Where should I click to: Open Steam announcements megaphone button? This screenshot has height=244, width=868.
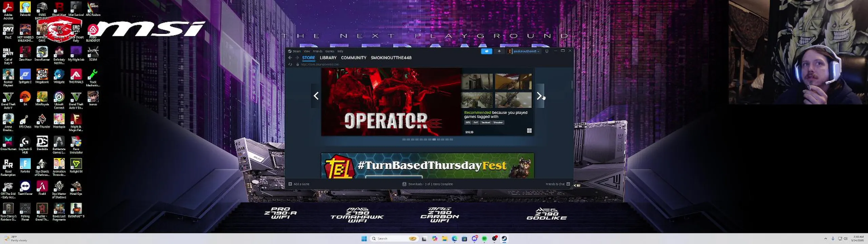pyautogui.click(x=487, y=51)
